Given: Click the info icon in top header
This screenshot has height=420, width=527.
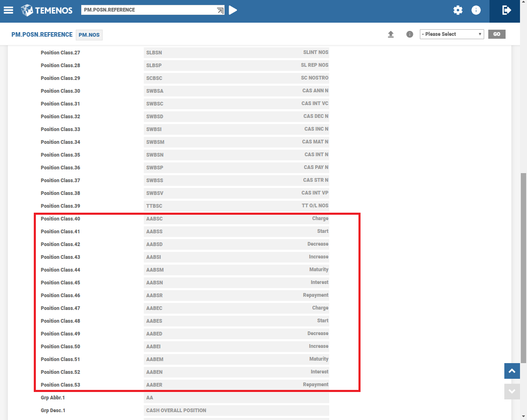Looking at the screenshot, I should click(x=476, y=10).
